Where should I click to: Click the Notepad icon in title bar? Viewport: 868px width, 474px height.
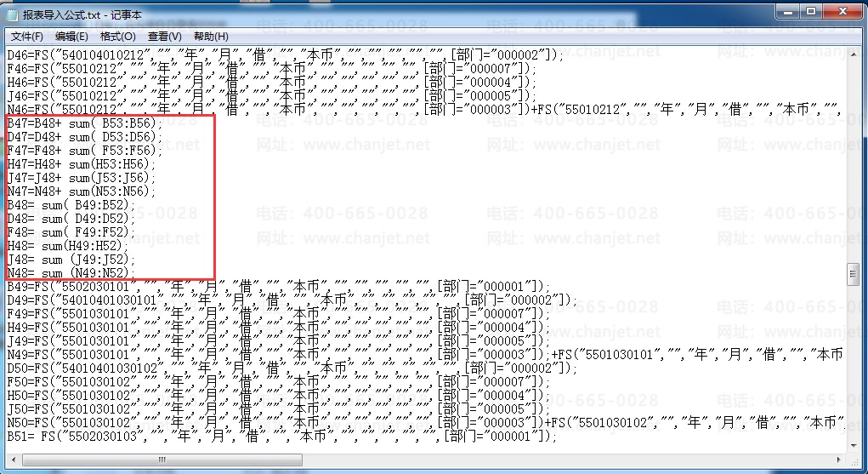pyautogui.click(x=13, y=15)
